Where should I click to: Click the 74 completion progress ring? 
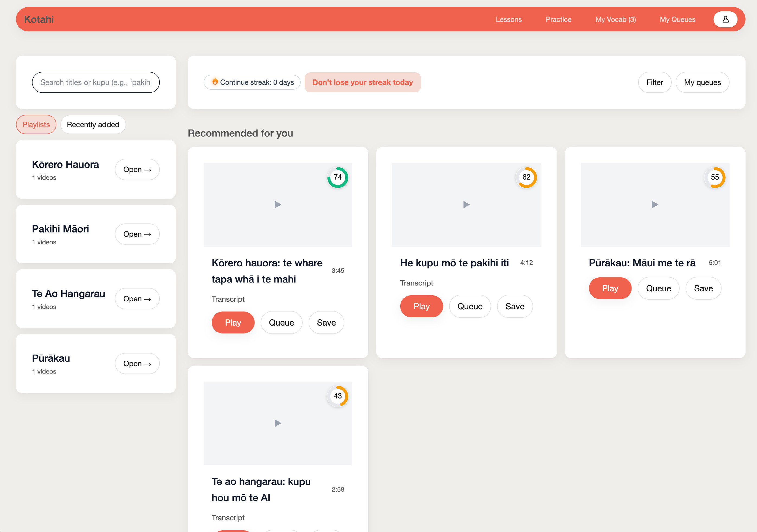pos(337,177)
